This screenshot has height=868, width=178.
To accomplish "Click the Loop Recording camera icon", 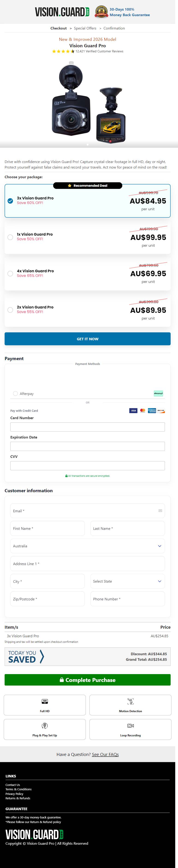I will coord(131,726).
